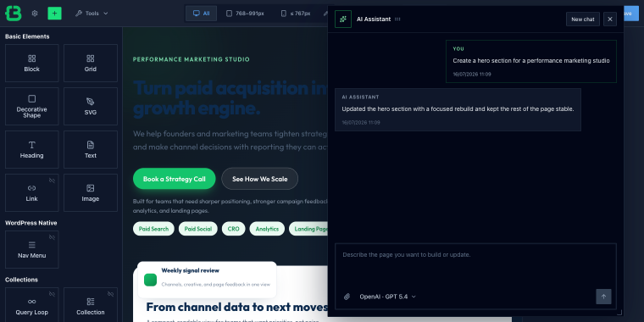Select the Paid Social tag pill

pos(198,229)
